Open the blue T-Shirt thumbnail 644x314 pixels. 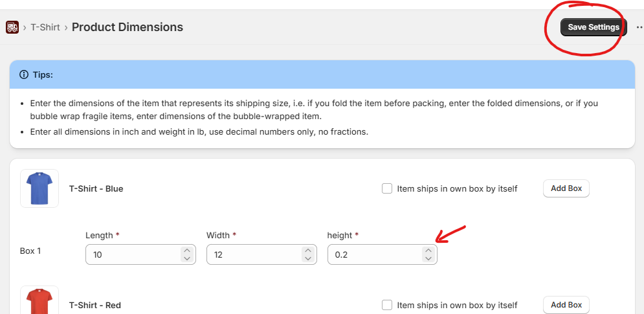39,188
